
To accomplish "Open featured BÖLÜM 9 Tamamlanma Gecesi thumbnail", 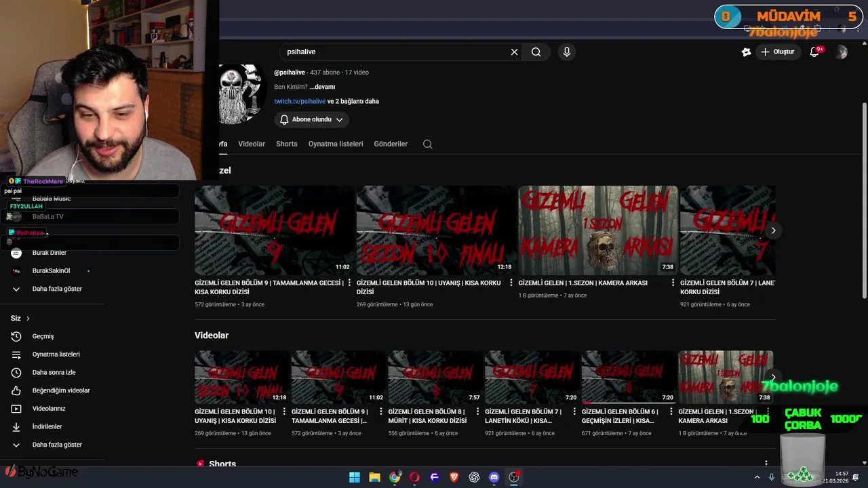I will (x=274, y=230).
